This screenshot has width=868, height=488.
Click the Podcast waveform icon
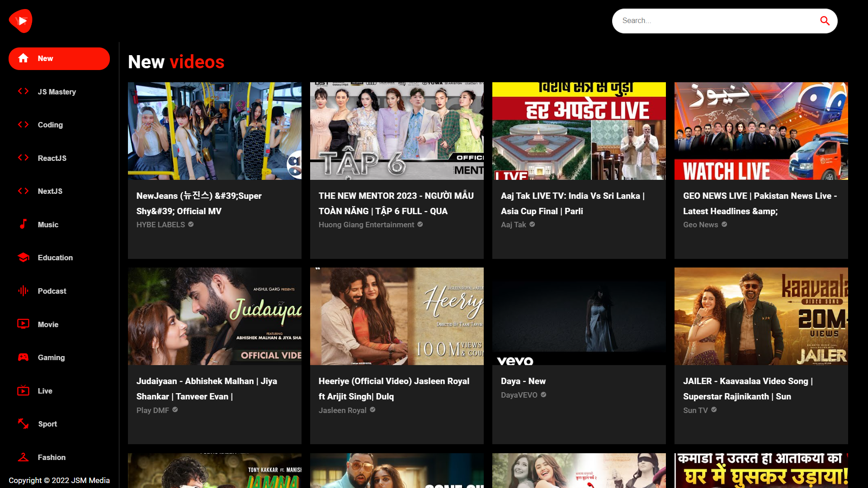tap(23, 291)
